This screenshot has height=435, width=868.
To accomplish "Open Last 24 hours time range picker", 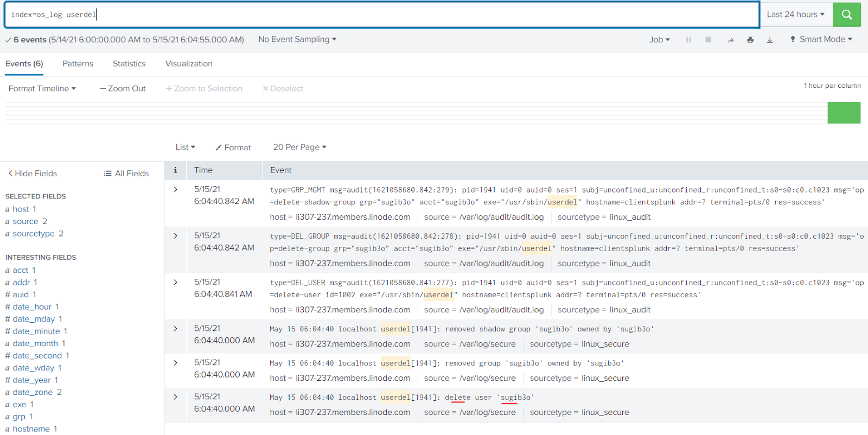I will click(795, 15).
